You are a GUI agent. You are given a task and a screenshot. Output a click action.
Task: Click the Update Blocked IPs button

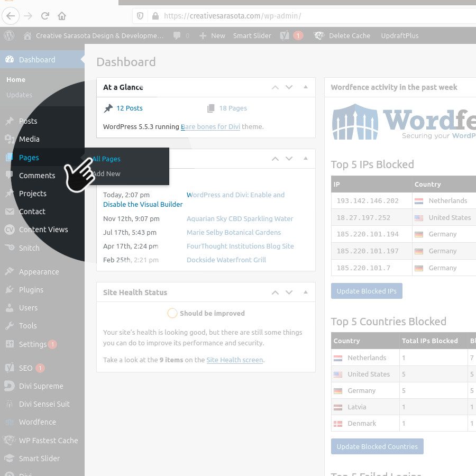coord(367,291)
